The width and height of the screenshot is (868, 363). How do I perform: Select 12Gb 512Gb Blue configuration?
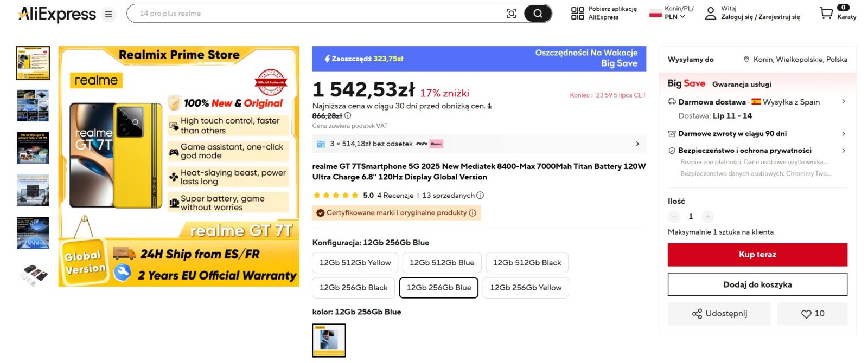442,263
